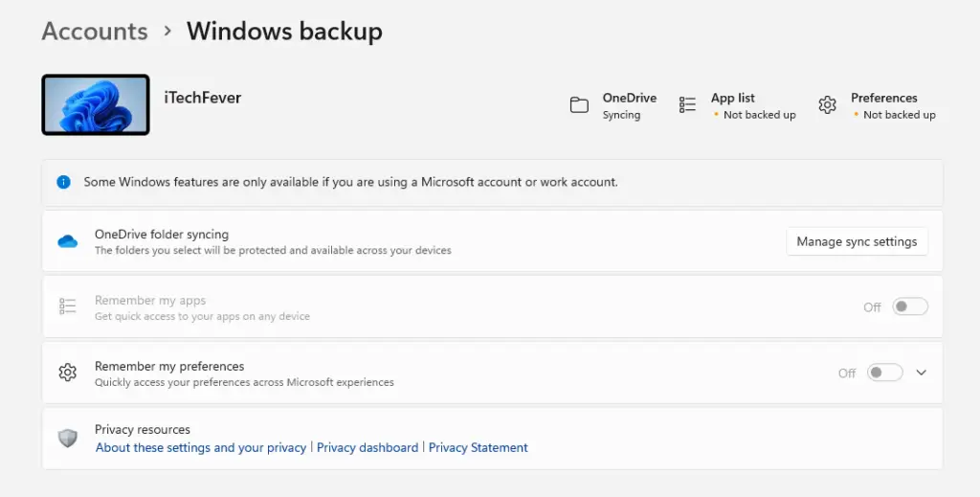The image size is (980, 497).
Task: Click the App list icon in header
Action: pyautogui.click(x=687, y=105)
